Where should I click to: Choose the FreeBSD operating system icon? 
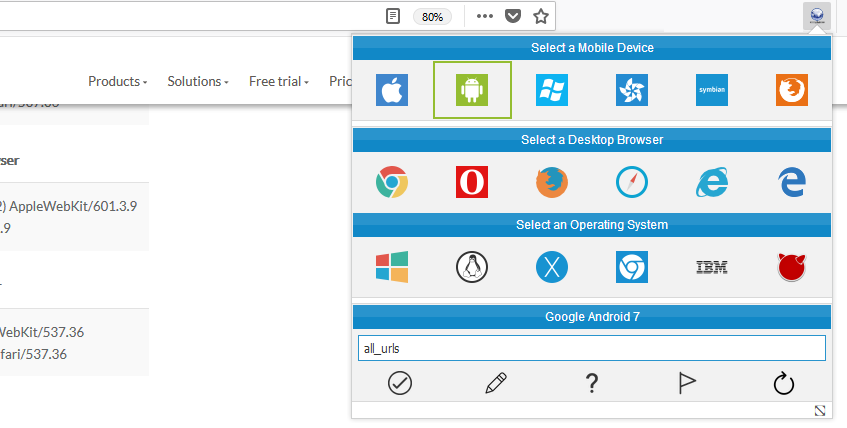[x=792, y=267]
